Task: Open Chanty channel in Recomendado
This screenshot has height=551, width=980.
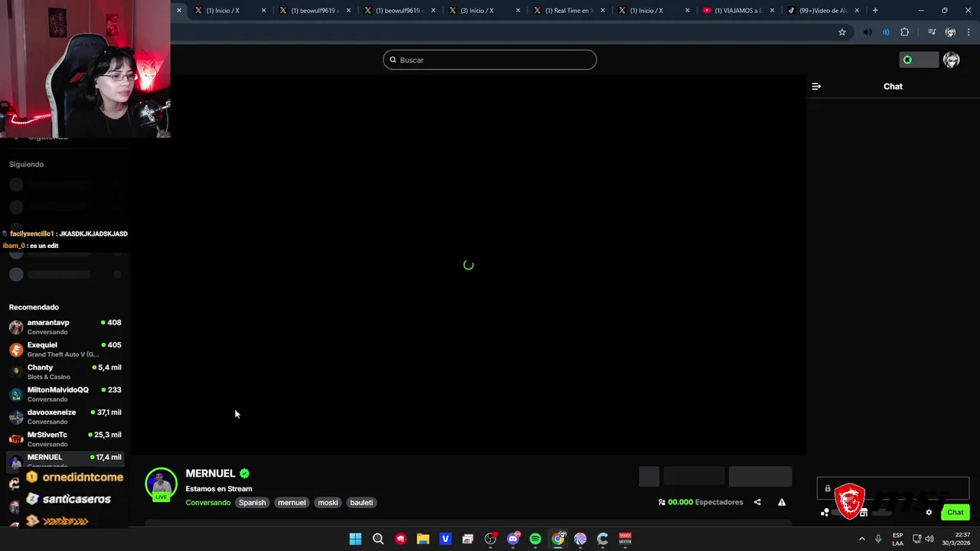Action: click(65, 372)
